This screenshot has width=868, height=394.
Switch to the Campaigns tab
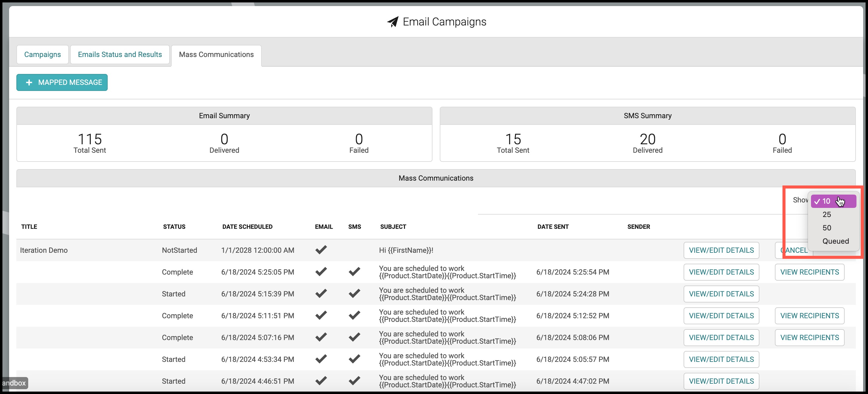[42, 55]
